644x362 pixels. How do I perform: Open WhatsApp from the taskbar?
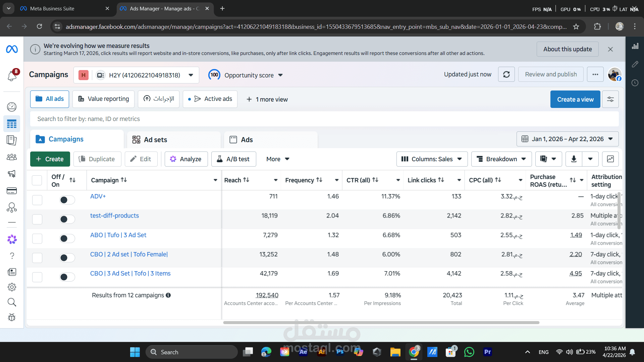469,352
